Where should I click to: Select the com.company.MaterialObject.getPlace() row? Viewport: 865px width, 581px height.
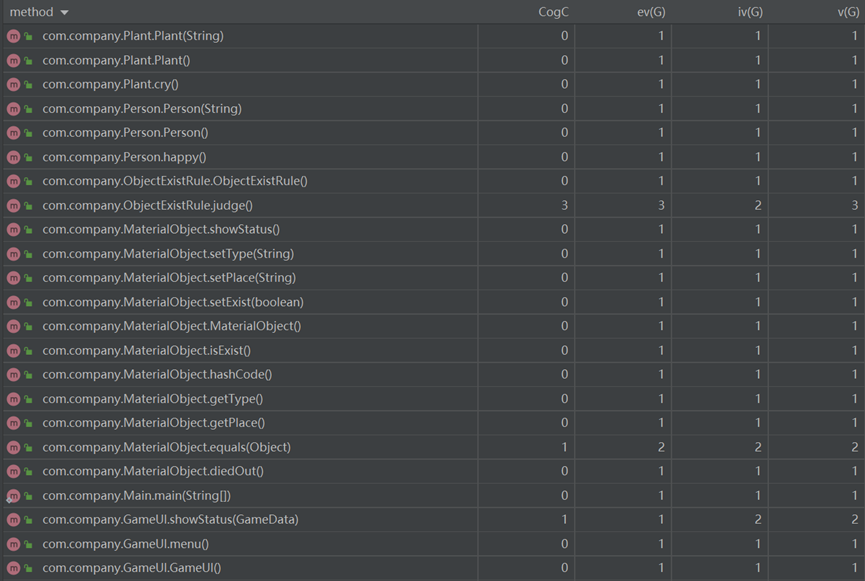(x=152, y=423)
